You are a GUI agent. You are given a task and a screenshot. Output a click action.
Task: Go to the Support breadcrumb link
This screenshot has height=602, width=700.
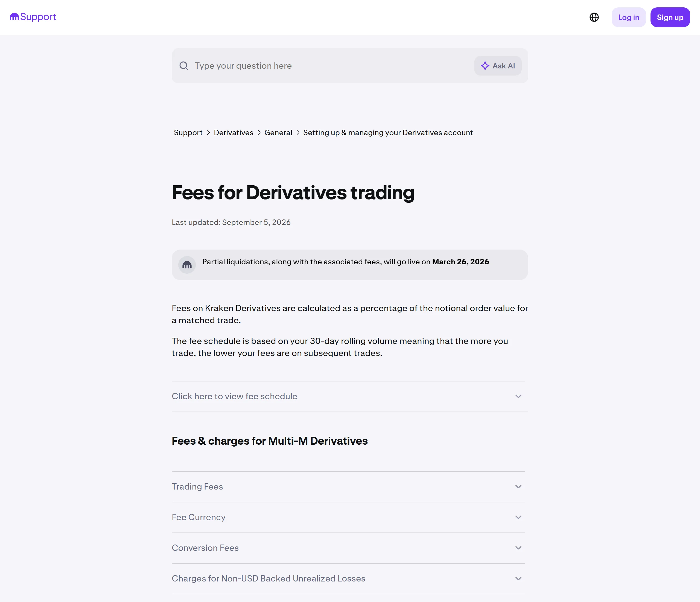point(188,132)
